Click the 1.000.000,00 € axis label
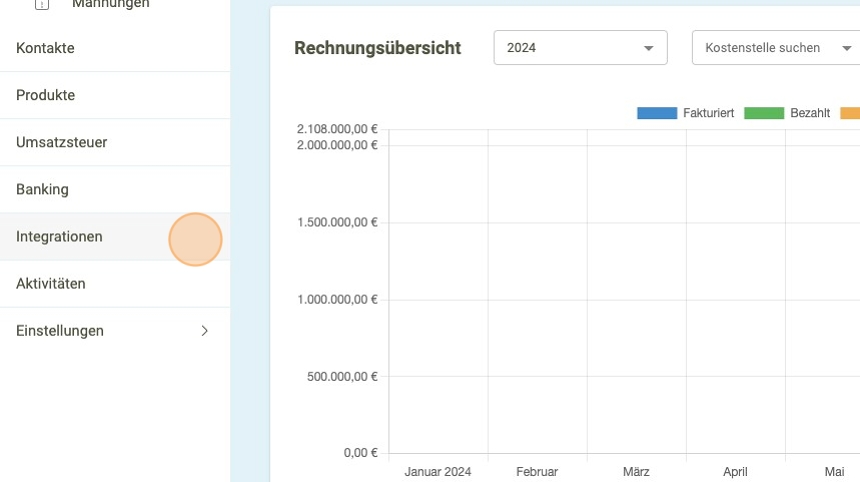Image resolution: width=860 pixels, height=482 pixels. click(x=337, y=299)
